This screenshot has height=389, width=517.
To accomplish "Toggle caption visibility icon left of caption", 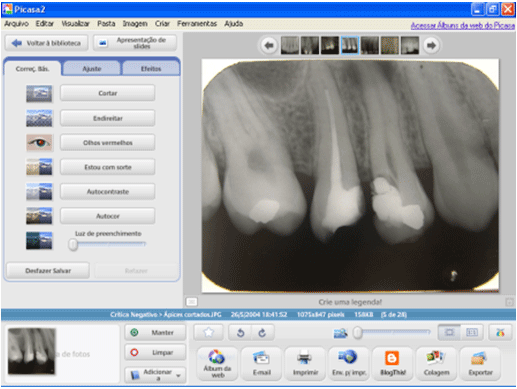I will [x=191, y=302].
